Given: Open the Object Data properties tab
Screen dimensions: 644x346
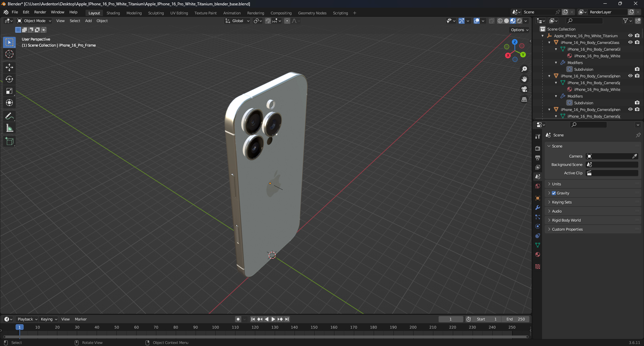Looking at the screenshot, I should pos(538,245).
